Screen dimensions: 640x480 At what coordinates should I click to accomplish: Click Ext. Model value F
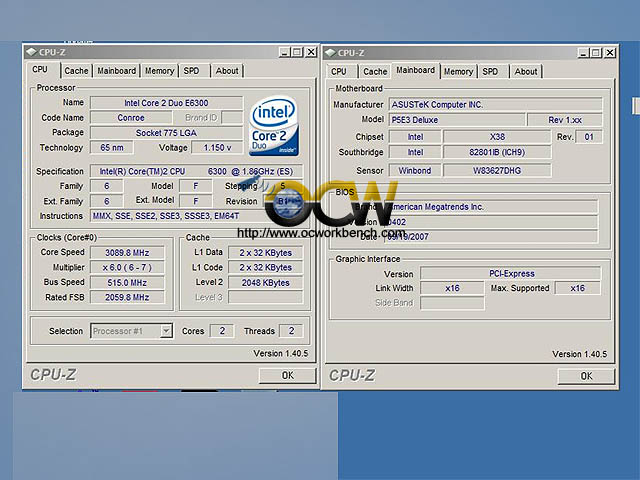(x=196, y=201)
